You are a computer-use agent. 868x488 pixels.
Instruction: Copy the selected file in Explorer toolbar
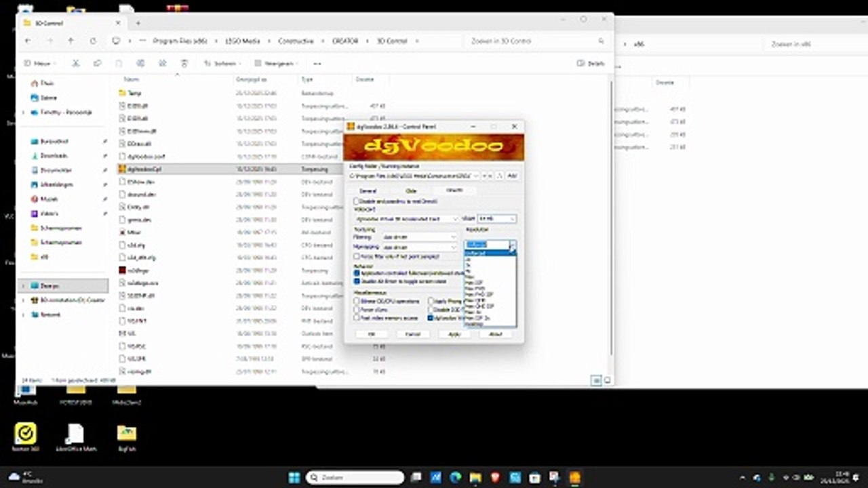[97, 63]
